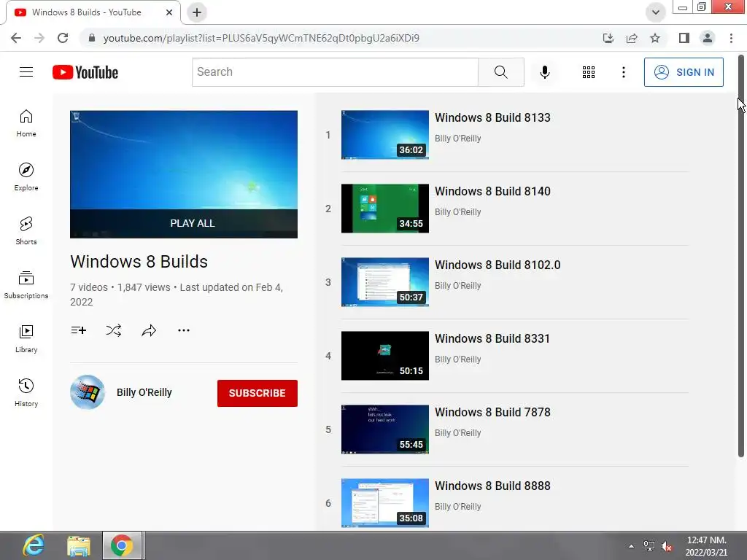Open playlist more actions ellipsis
The height and width of the screenshot is (560, 747).
[184, 330]
